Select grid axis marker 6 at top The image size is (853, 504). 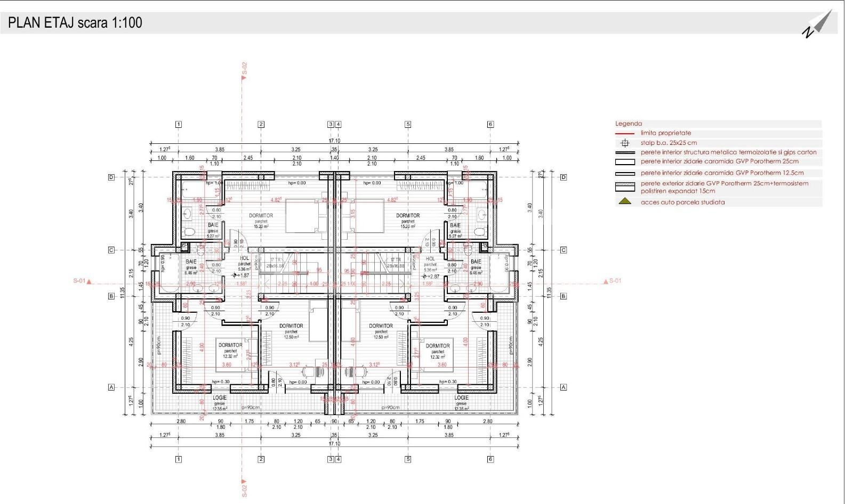490,125
